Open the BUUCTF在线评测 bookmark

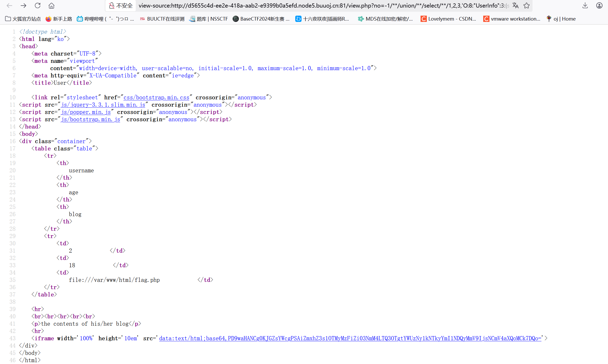[x=162, y=19]
